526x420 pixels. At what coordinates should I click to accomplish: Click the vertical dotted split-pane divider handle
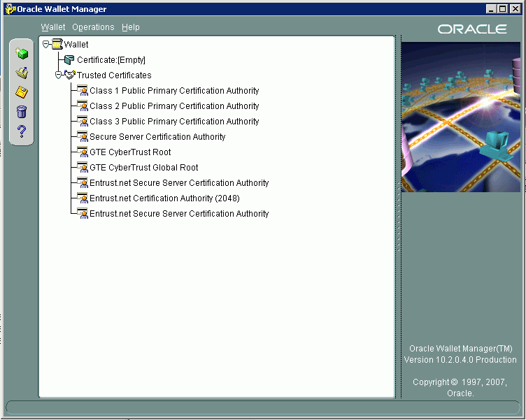(399, 216)
